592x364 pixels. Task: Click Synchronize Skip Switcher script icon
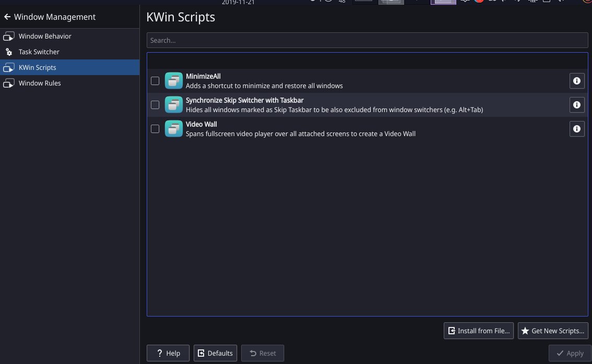coord(174,105)
